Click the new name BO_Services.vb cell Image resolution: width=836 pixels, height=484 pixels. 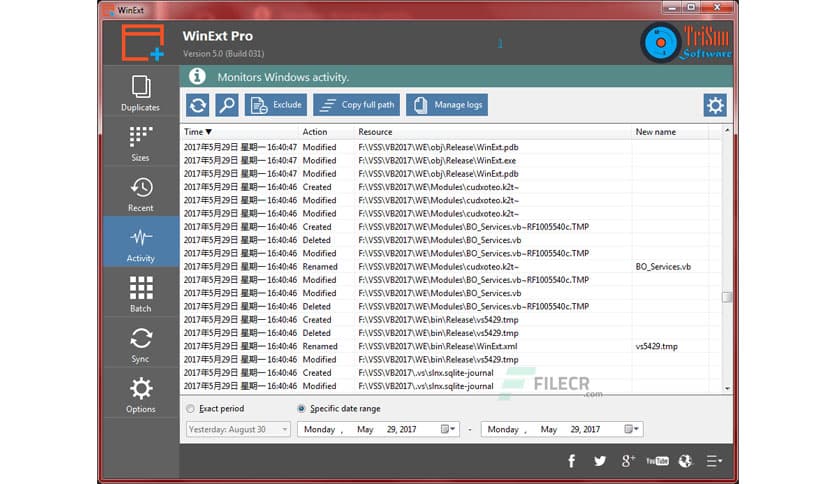coord(663,267)
